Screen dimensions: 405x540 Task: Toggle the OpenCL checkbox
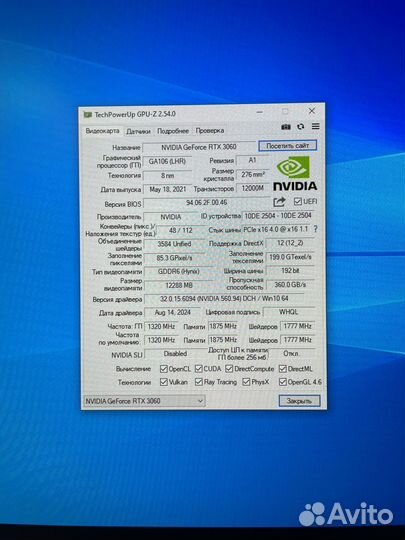click(x=164, y=369)
